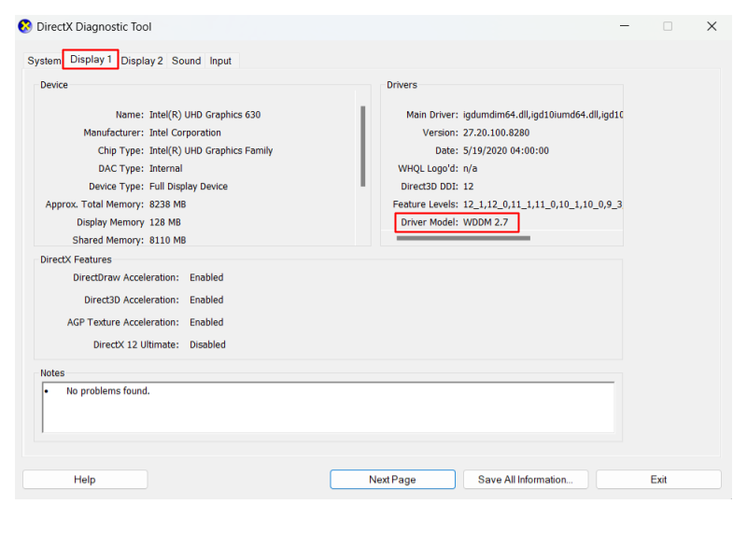The height and width of the screenshot is (560, 747).
Task: Click the driver Version value 27.20.100.8280
Action: click(496, 133)
